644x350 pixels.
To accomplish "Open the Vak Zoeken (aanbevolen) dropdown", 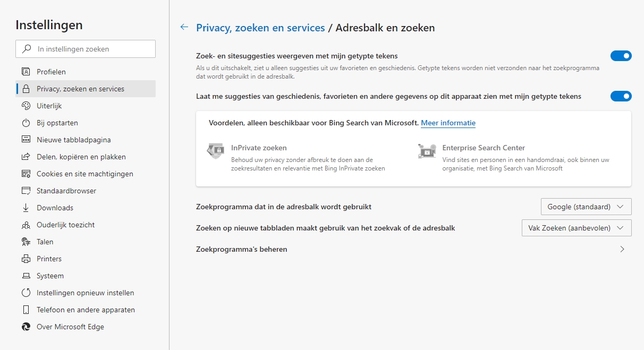I will click(577, 228).
